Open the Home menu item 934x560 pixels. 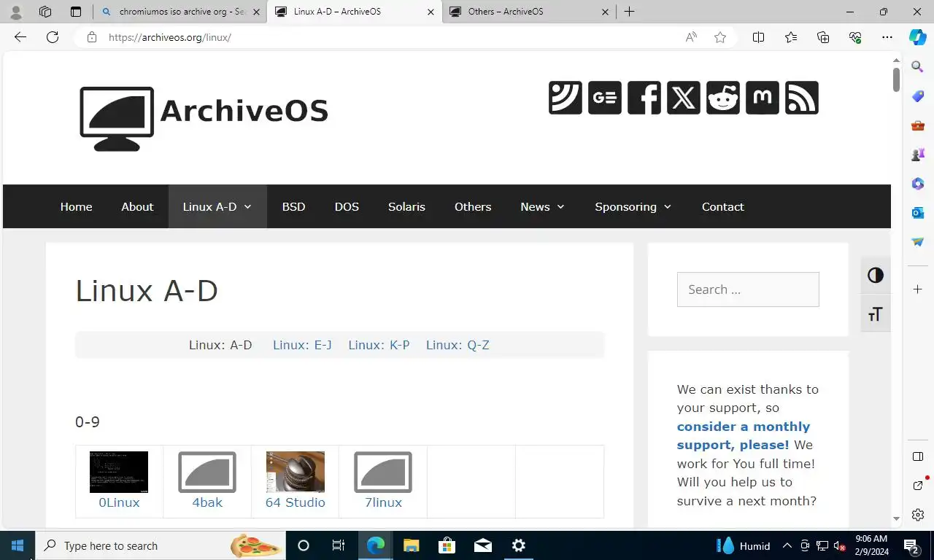tap(76, 206)
